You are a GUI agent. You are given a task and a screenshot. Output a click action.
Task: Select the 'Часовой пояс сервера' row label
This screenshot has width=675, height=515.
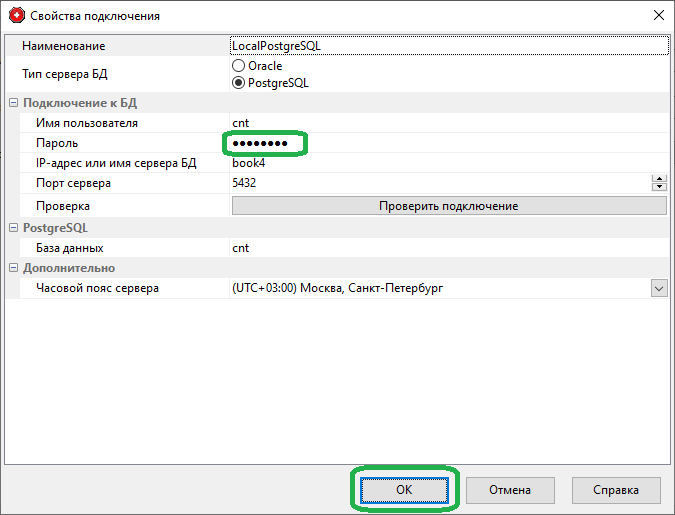(x=97, y=288)
